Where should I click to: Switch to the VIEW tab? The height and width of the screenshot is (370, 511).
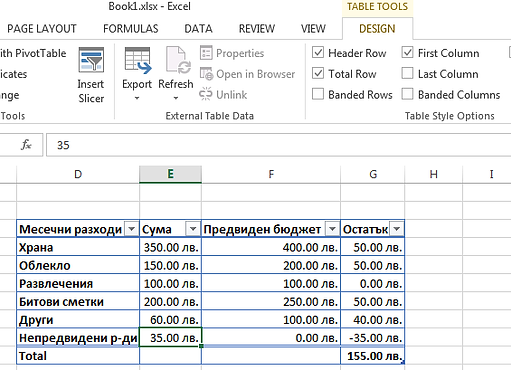(x=313, y=29)
